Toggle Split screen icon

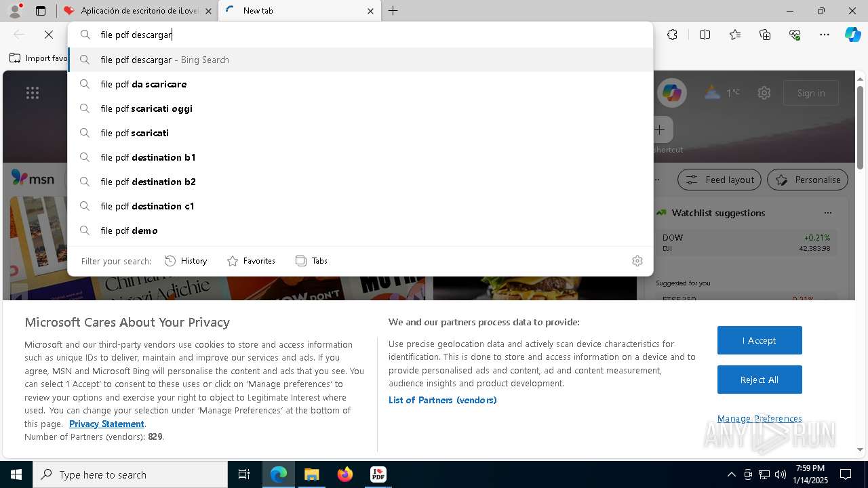coord(705,35)
